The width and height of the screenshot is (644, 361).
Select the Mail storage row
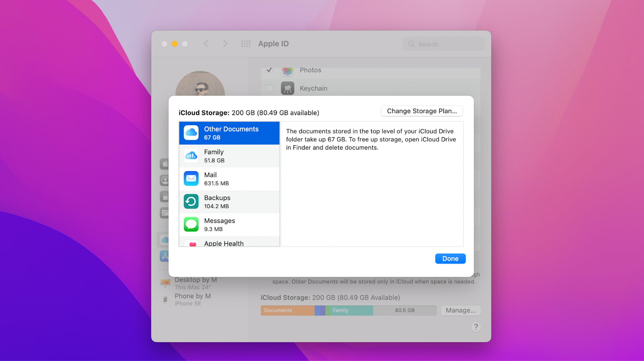pyautogui.click(x=229, y=179)
